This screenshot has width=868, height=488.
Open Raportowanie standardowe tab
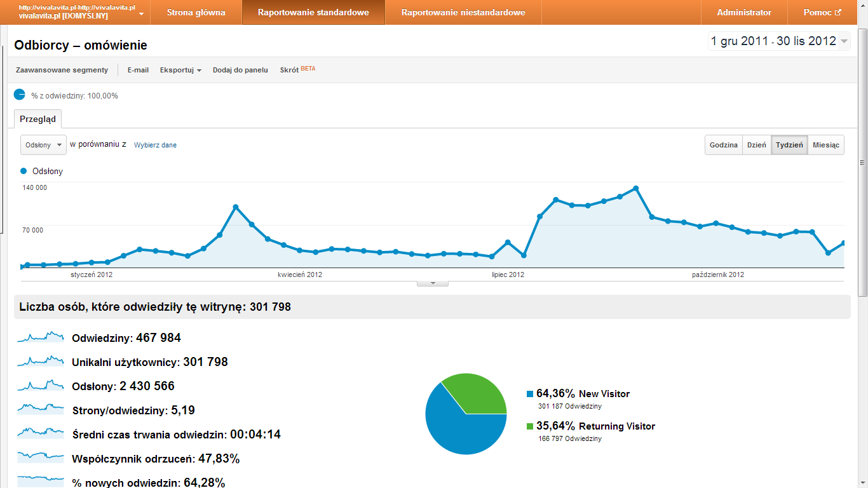(313, 12)
